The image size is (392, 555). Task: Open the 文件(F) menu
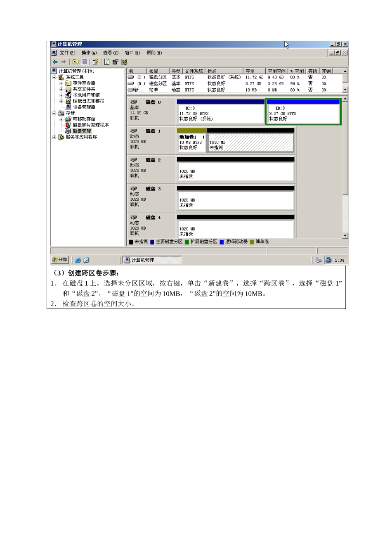point(67,53)
